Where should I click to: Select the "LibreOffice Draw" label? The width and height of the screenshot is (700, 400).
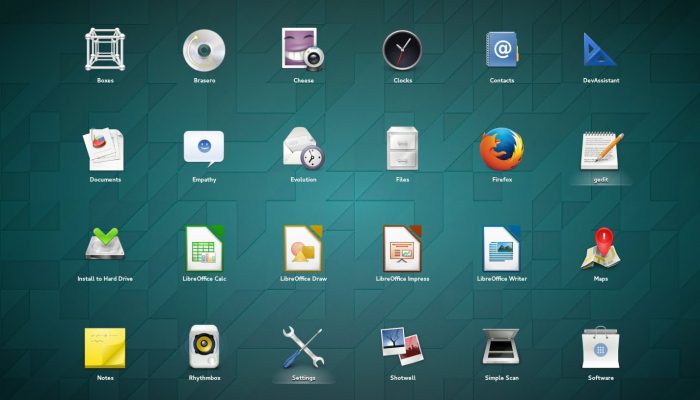[304, 279]
